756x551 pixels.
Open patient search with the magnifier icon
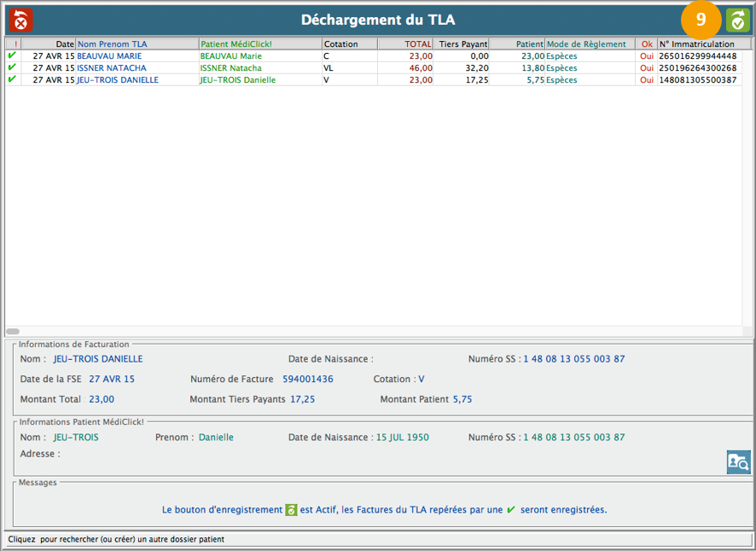738,461
